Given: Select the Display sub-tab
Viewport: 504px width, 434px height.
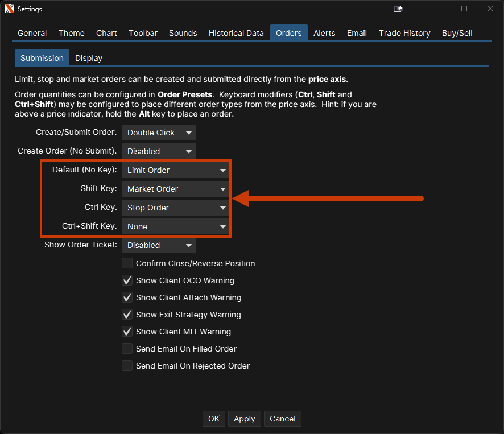Looking at the screenshot, I should 89,58.
